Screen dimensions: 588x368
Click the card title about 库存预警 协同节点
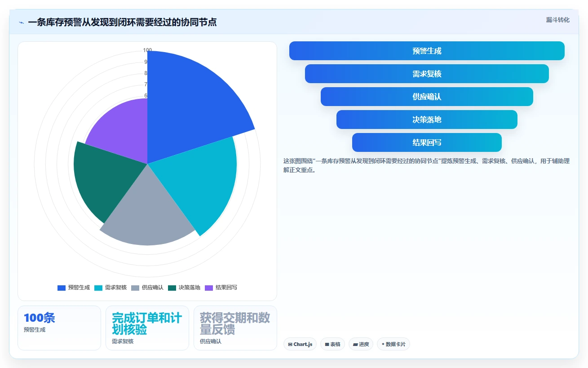pos(122,22)
